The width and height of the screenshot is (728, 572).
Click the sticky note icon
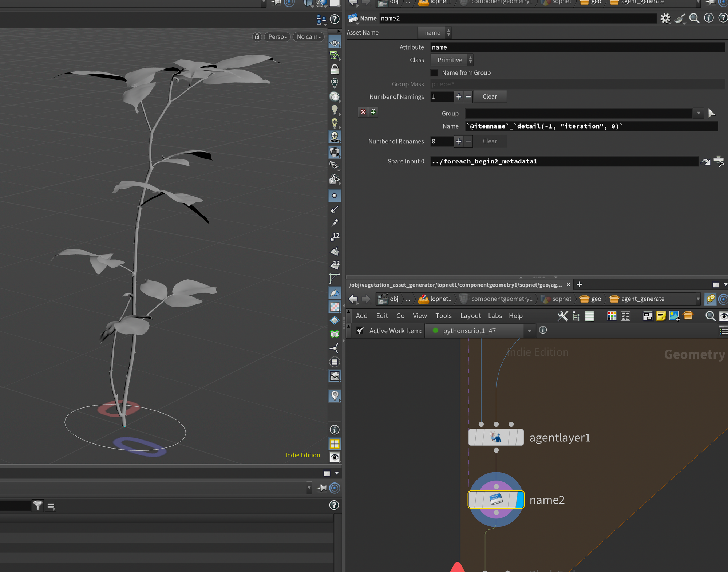(x=661, y=316)
